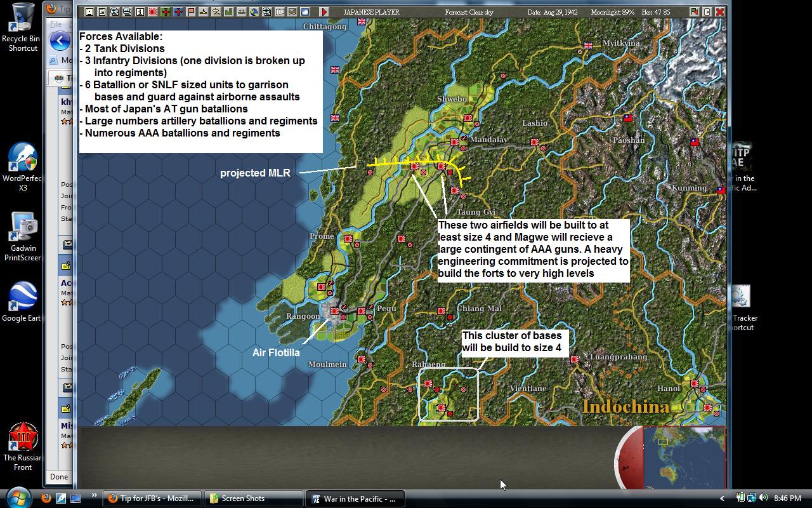The image size is (812, 508).
Task: Select the Japanese base marker near Hanoi
Action: (x=695, y=384)
